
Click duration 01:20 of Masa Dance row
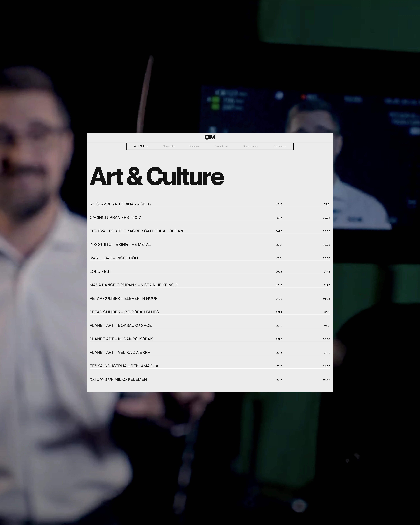click(x=327, y=285)
